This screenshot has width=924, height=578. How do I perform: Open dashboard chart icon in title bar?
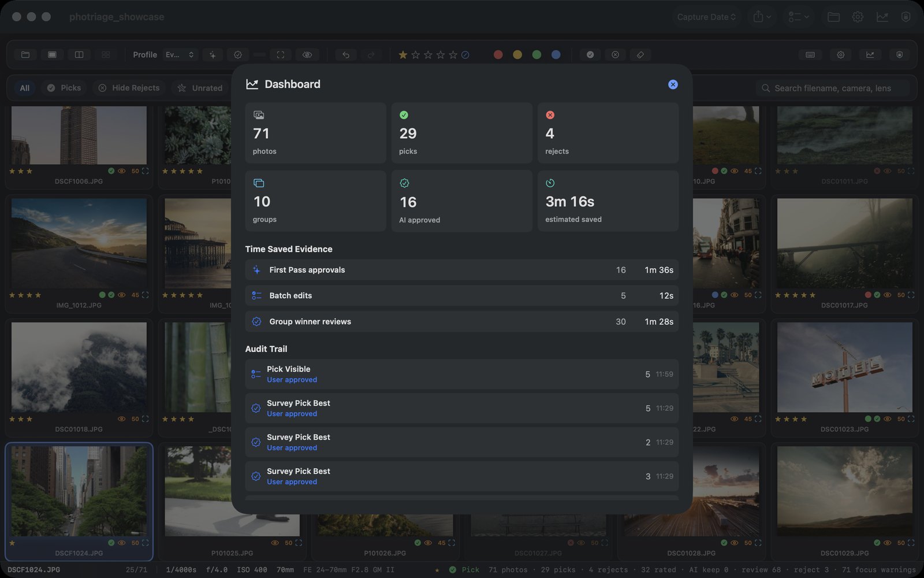882,17
